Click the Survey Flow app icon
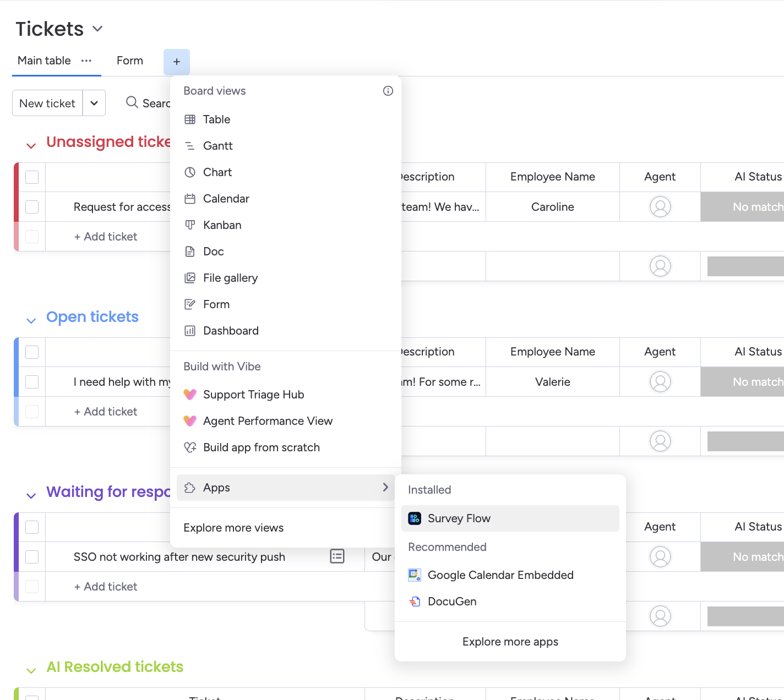The width and height of the screenshot is (784, 700). click(x=415, y=518)
